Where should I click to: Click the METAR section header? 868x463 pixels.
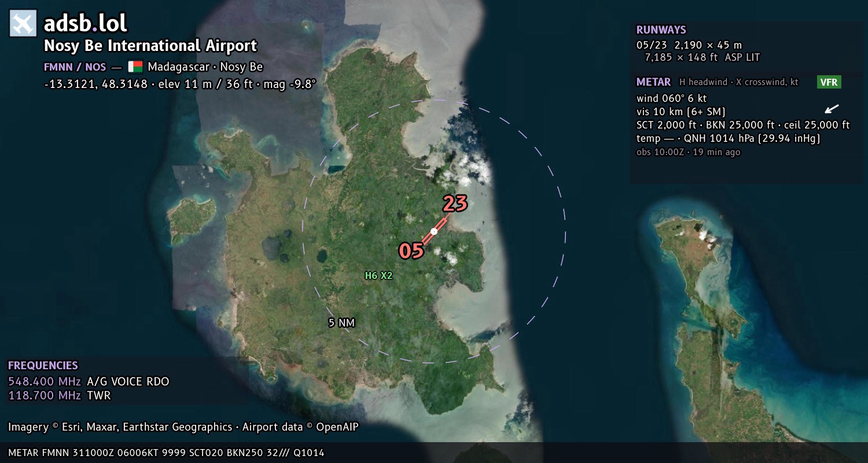(x=653, y=82)
